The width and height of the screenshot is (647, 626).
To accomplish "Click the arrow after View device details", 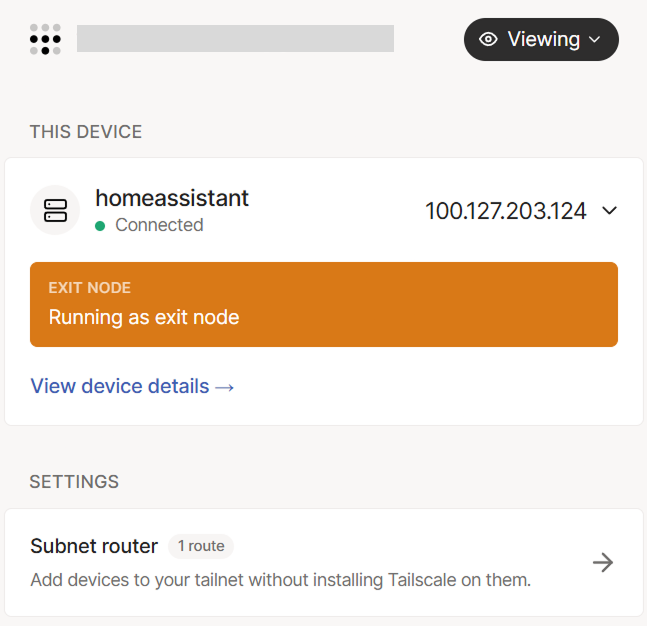I will click(x=225, y=387).
